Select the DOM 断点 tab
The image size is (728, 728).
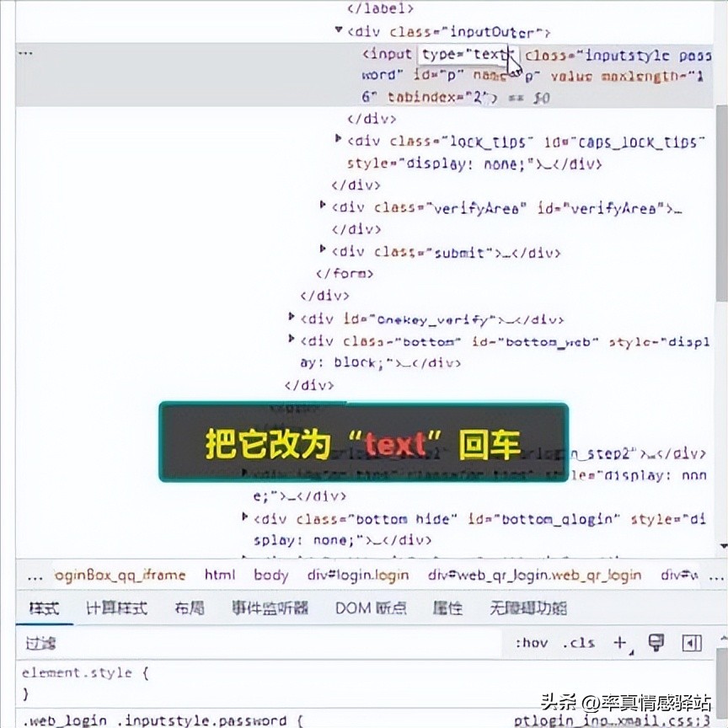[x=371, y=608]
